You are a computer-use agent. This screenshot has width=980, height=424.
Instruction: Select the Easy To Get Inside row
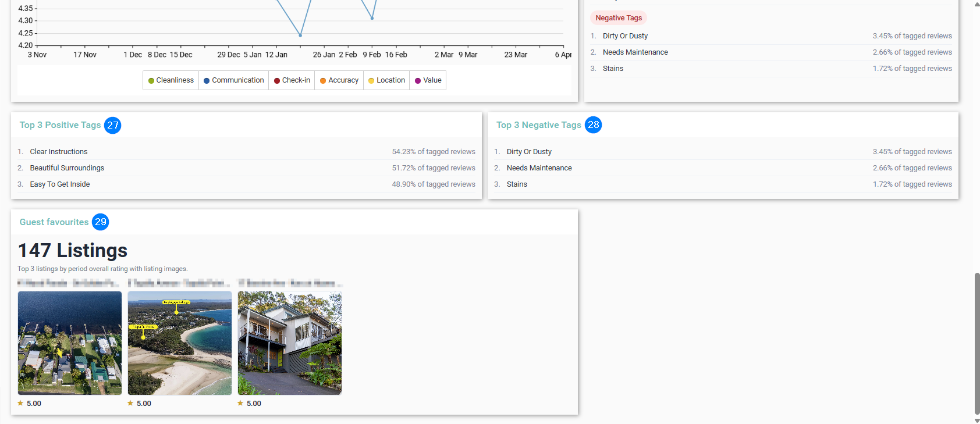pos(246,184)
